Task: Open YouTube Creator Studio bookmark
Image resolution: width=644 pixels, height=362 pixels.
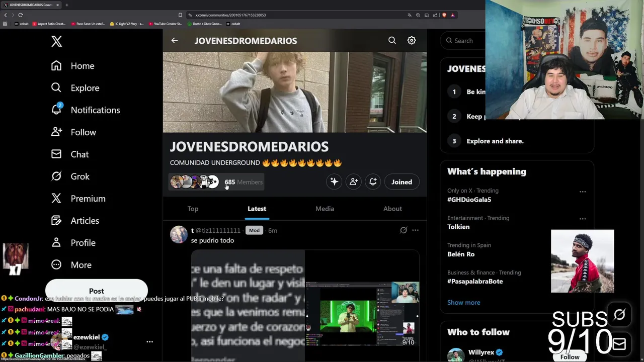Action: (166, 24)
